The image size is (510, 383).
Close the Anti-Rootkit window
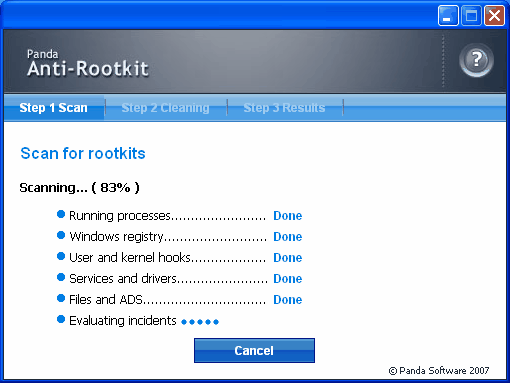[x=494, y=15]
